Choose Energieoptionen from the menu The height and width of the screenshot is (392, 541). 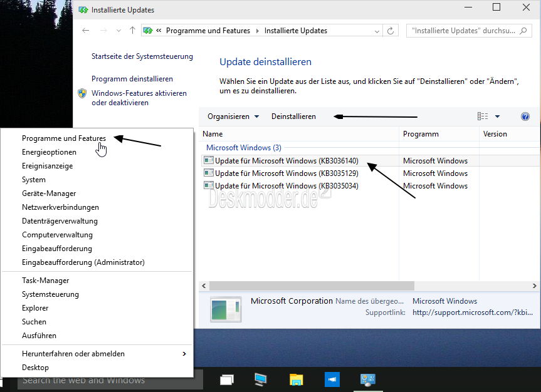pyautogui.click(x=49, y=152)
